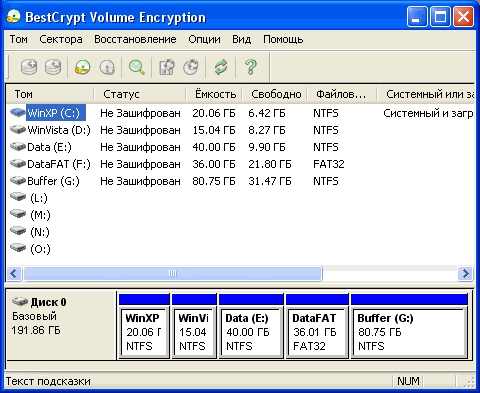
Task: Select the (M:) drive label
Action: point(40,215)
